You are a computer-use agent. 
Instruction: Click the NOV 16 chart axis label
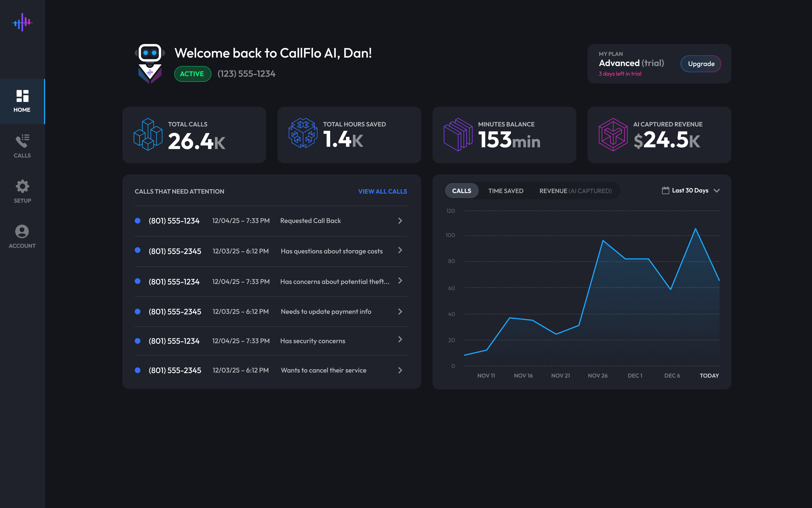pos(523,376)
